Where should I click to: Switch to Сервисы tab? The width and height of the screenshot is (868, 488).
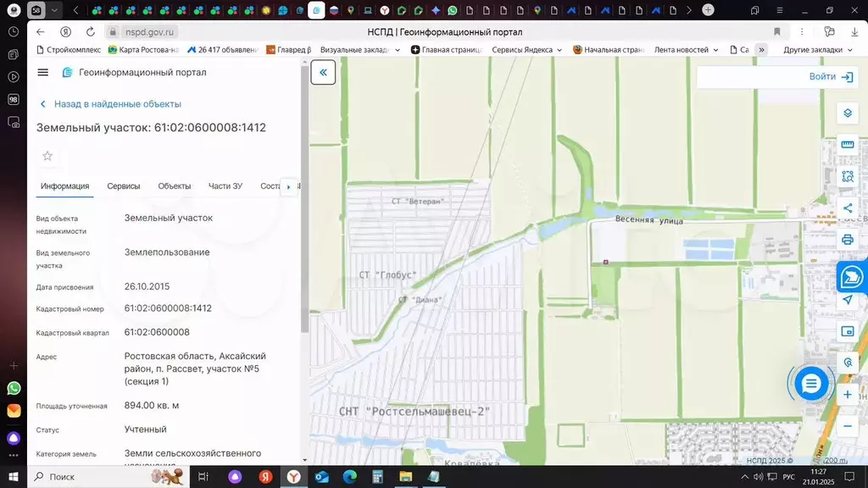coord(124,186)
